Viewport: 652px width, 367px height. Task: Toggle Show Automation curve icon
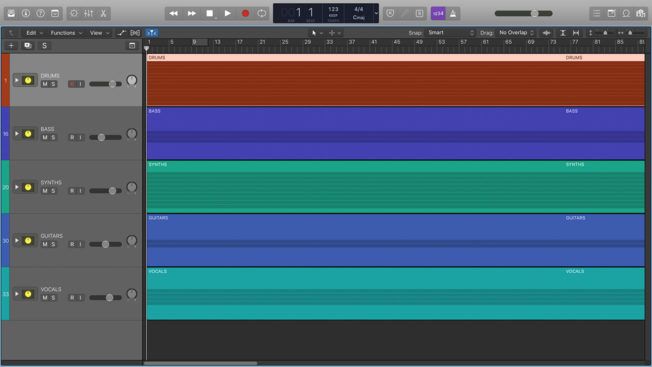point(121,33)
